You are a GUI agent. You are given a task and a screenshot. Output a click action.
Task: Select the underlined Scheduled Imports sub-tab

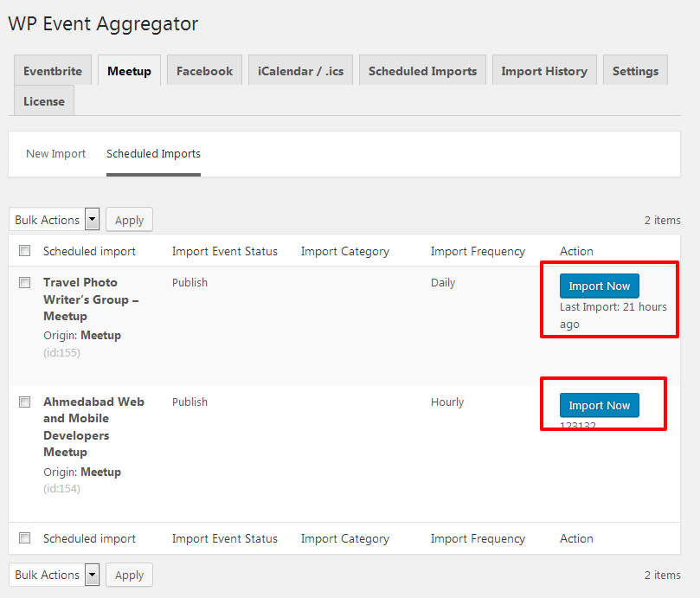[x=153, y=154]
